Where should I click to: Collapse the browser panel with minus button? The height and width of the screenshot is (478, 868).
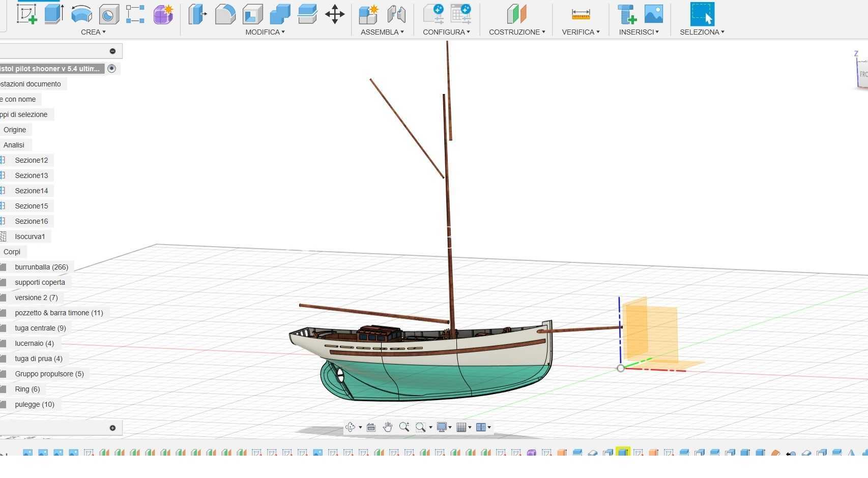[x=112, y=51]
